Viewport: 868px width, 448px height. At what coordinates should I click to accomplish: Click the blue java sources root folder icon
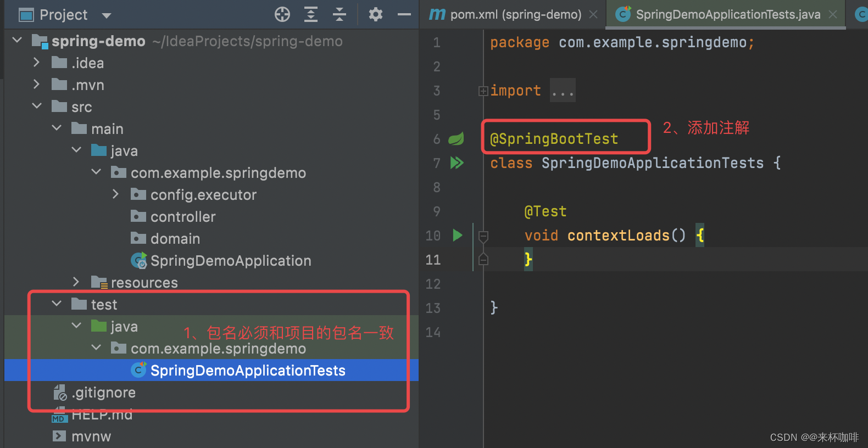pos(99,150)
